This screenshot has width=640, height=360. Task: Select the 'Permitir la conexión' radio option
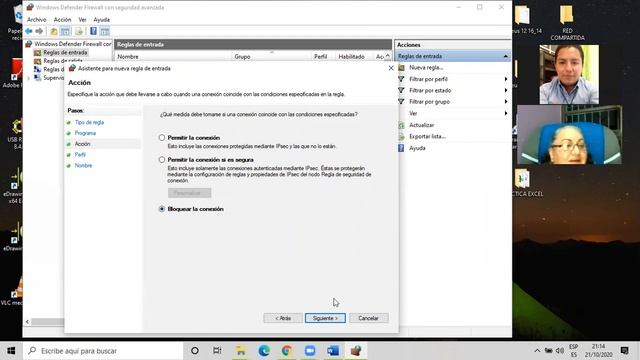pyautogui.click(x=162, y=138)
